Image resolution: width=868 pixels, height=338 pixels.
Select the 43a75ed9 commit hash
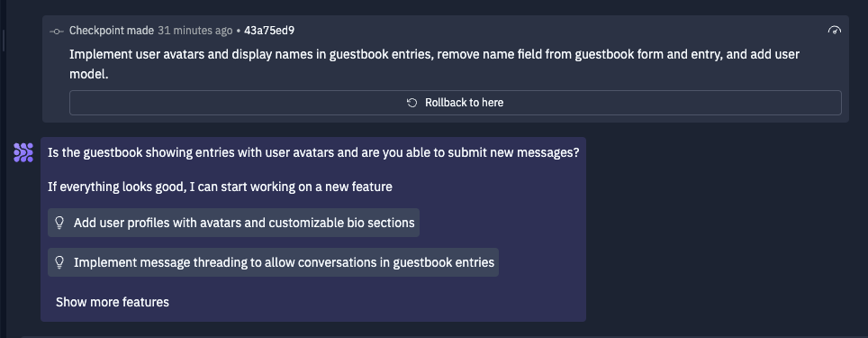tap(269, 31)
